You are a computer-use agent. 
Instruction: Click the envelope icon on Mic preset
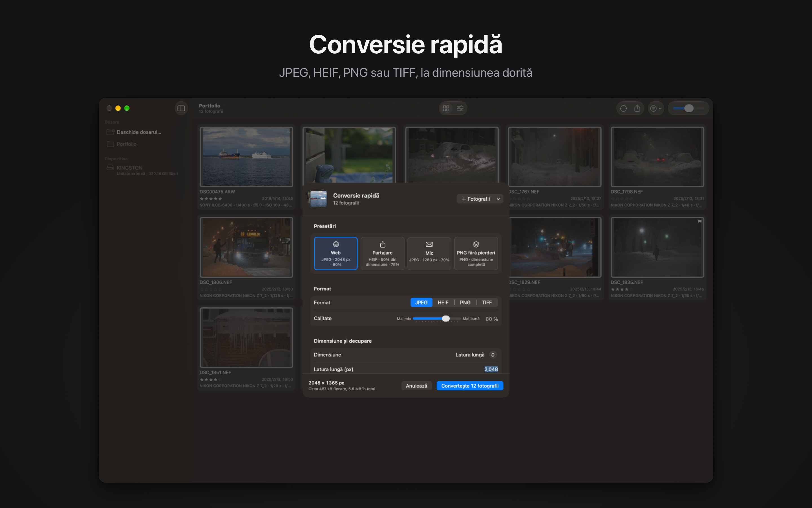(429, 244)
